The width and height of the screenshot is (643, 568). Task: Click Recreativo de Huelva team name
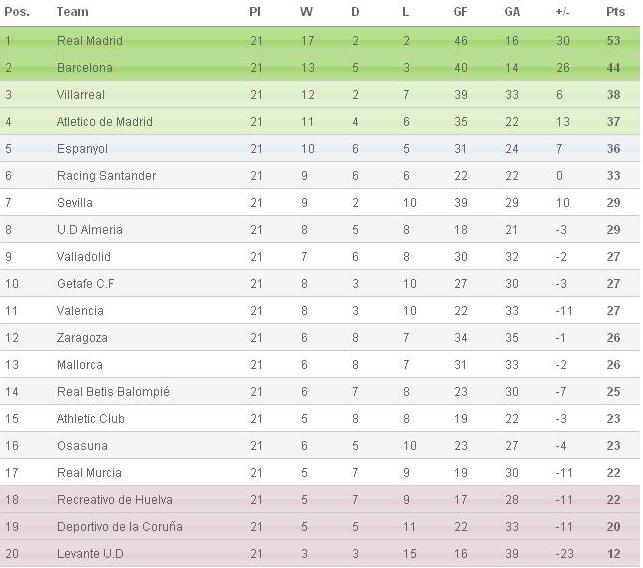[115, 500]
